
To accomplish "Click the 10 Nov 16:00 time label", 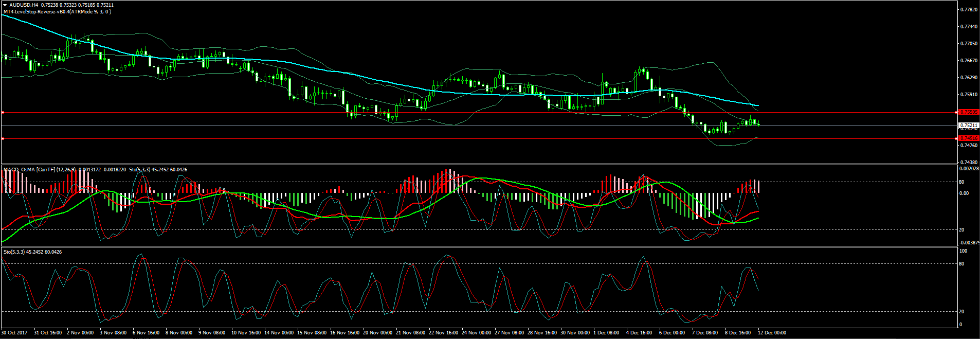I will tap(246, 333).
